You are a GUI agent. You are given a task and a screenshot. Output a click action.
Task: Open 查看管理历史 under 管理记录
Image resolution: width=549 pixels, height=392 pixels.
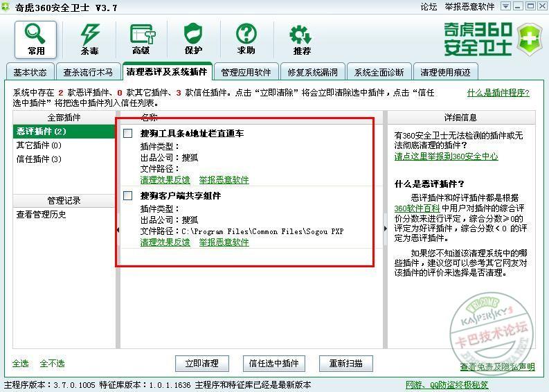42,215
